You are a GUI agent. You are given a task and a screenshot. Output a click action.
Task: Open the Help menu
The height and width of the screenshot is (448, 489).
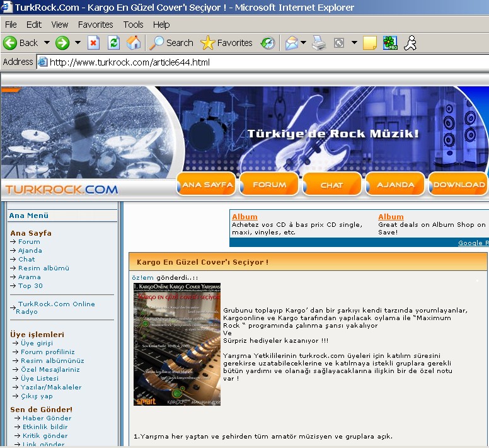(161, 25)
